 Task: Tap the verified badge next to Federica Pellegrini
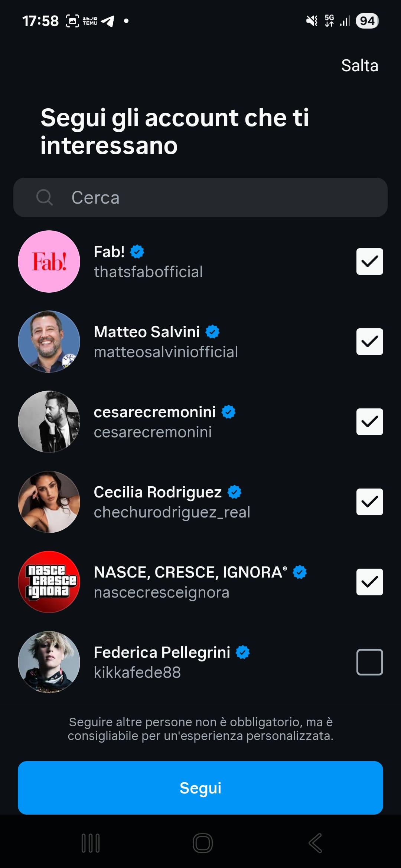point(243,652)
